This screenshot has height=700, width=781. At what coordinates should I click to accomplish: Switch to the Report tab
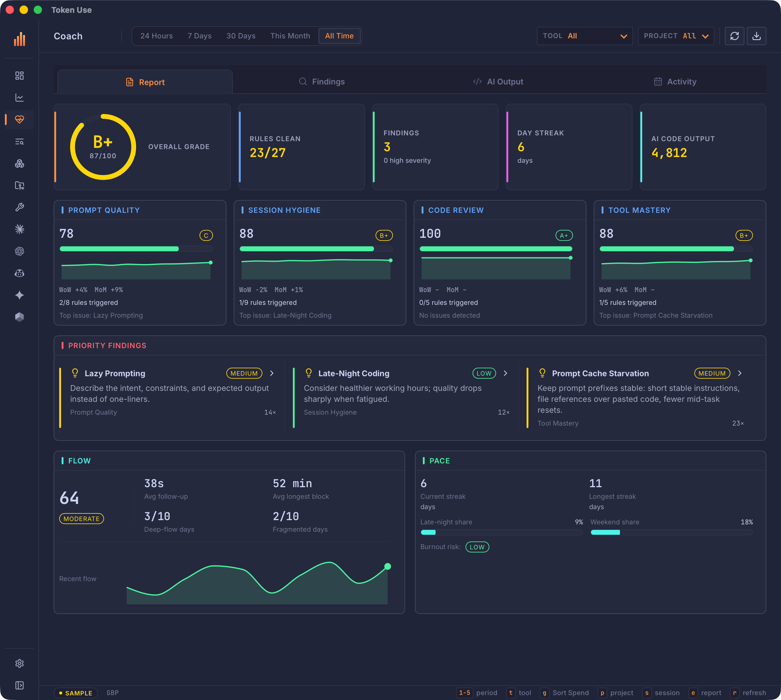(145, 82)
